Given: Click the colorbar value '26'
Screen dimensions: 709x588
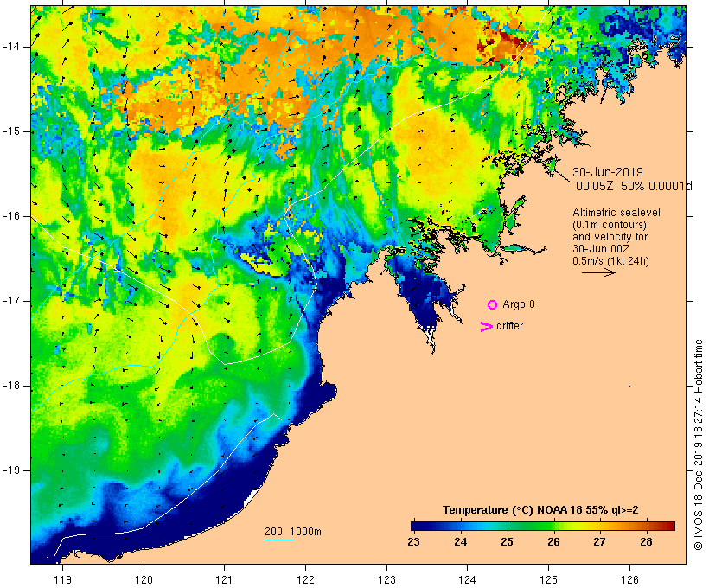Looking at the screenshot, I should (x=553, y=542).
